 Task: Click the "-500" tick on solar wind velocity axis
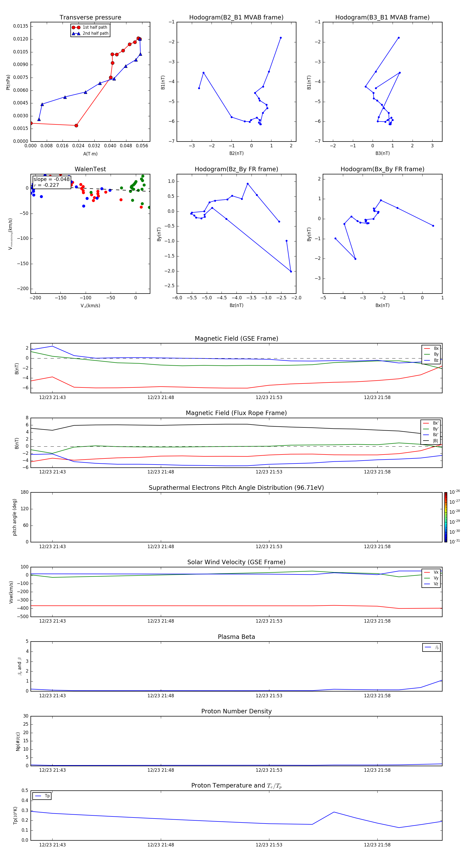pyautogui.click(x=22, y=617)
